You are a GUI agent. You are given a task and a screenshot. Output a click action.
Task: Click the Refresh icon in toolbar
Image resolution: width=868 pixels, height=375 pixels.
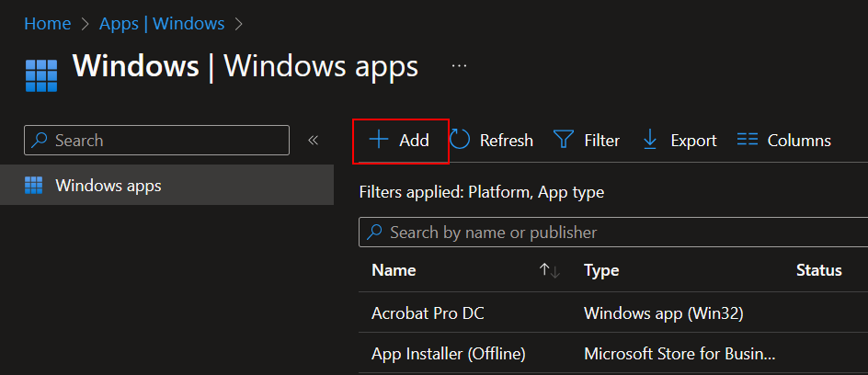(461, 140)
